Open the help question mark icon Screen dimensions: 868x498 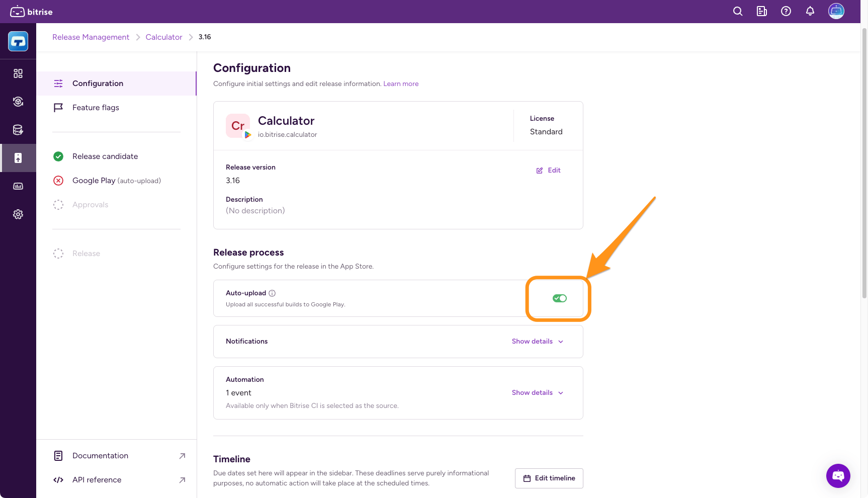(x=786, y=12)
